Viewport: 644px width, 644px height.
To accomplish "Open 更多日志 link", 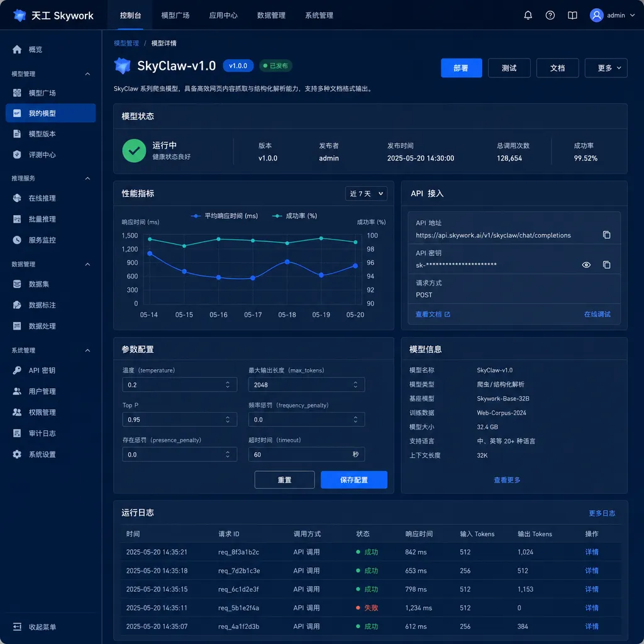I will click(602, 513).
